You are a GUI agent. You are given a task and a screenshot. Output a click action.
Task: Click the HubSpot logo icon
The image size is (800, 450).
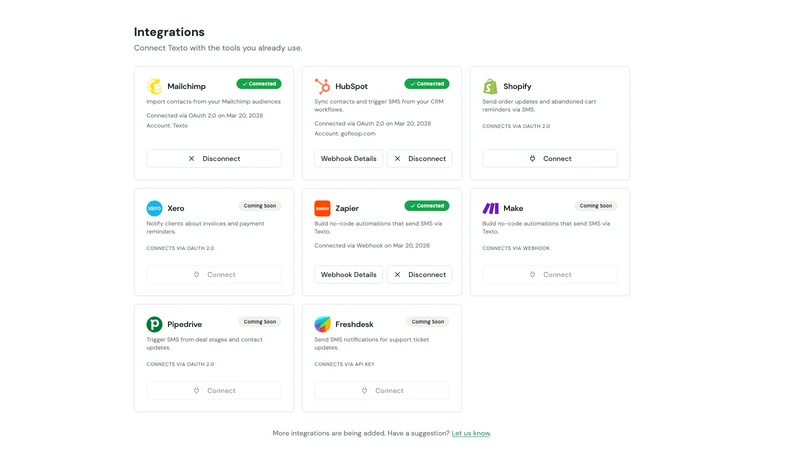[x=322, y=86]
